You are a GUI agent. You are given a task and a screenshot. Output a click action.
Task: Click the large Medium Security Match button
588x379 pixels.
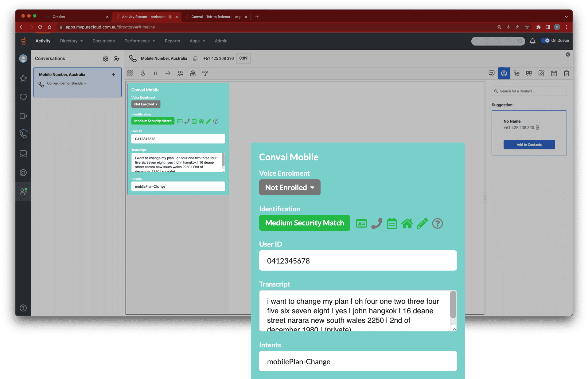(x=305, y=223)
